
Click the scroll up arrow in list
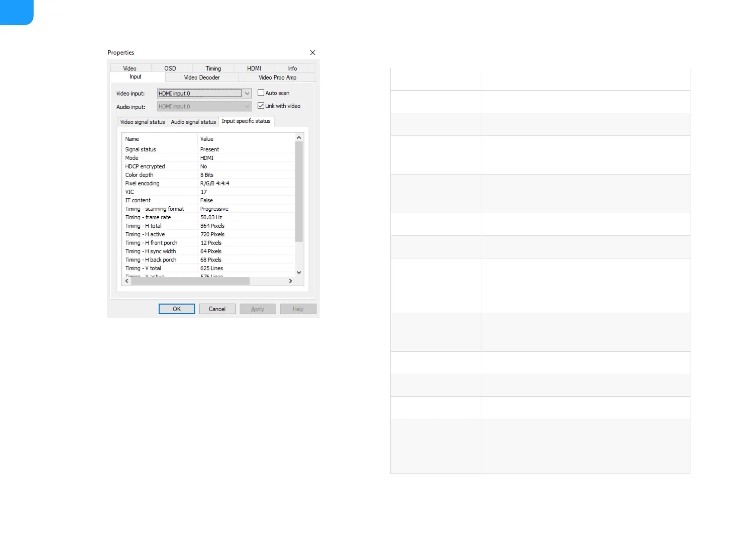pyautogui.click(x=299, y=137)
